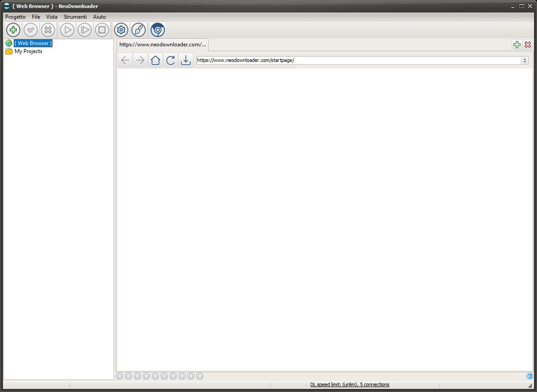537x392 pixels.
Task: Click the My Projects folder icon
Action: (8, 51)
